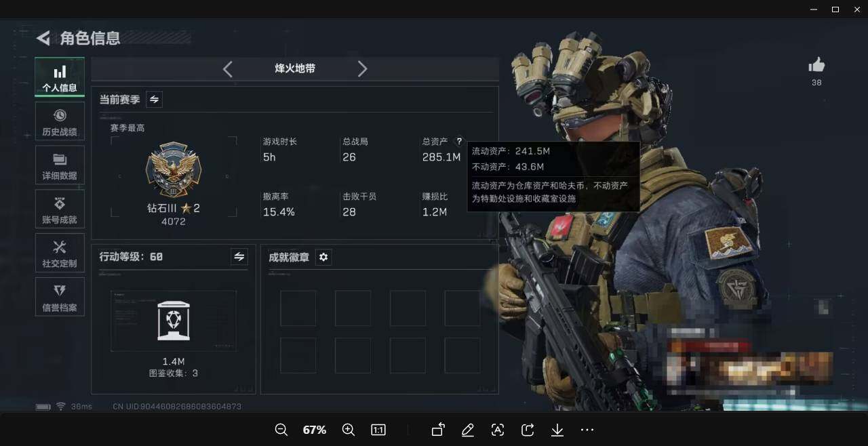Toggle the swap icon beside 行动等级 60

point(239,257)
